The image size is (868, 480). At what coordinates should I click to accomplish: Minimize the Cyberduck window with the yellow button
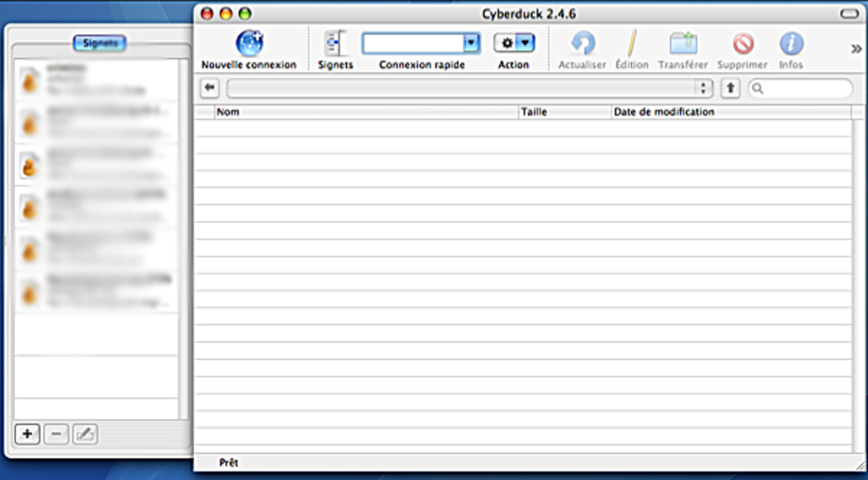click(x=226, y=14)
